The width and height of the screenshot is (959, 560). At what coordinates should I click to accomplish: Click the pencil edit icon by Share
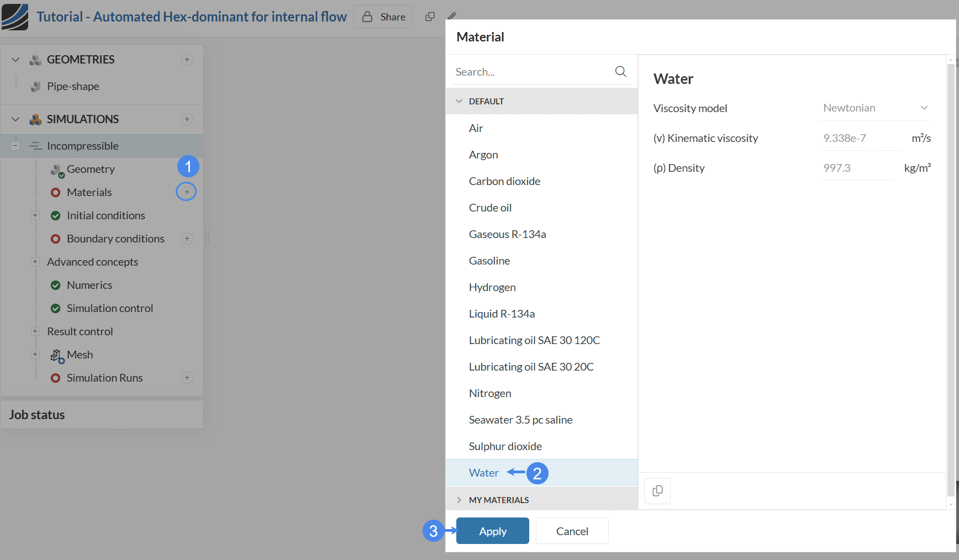pyautogui.click(x=452, y=16)
